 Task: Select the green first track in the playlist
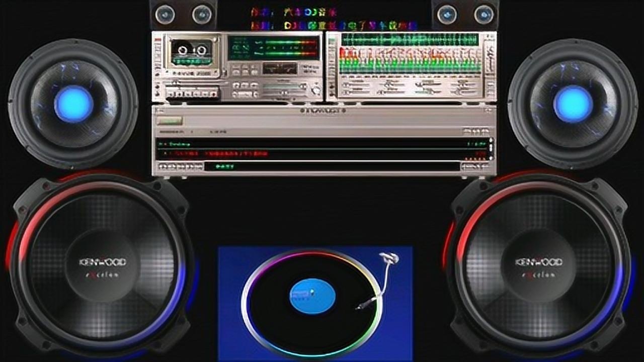[322, 144]
